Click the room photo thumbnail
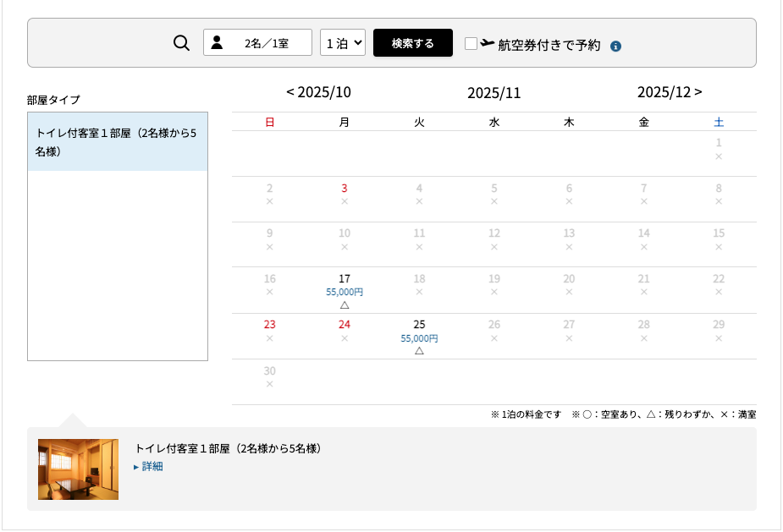 click(78, 469)
